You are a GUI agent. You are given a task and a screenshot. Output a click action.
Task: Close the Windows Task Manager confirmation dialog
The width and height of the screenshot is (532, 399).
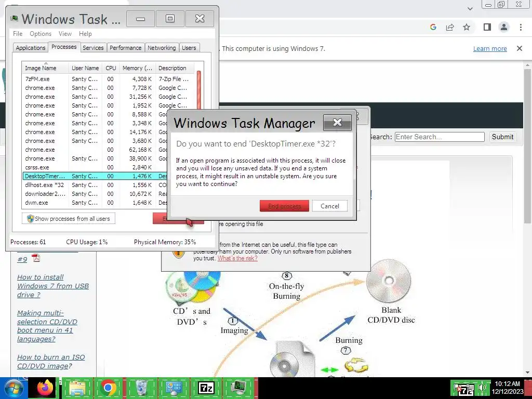(337, 123)
